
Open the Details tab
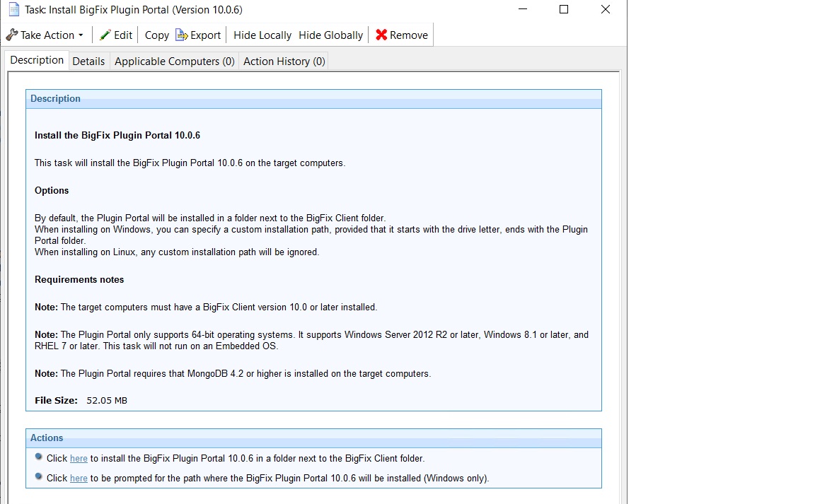point(88,61)
